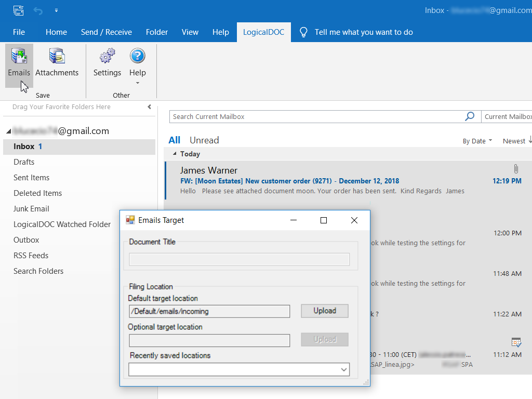Viewport: 532px width, 399px height.
Task: Open the Sent Items folder
Action: point(31,178)
